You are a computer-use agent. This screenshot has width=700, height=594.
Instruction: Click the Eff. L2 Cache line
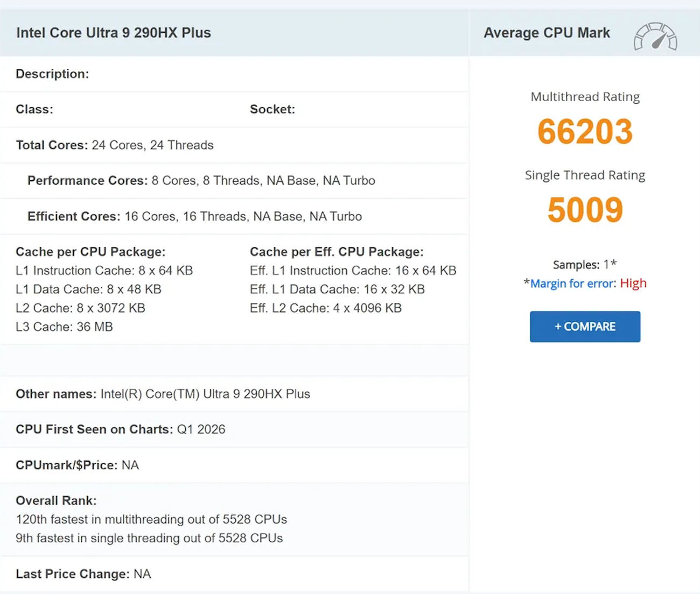click(x=325, y=308)
